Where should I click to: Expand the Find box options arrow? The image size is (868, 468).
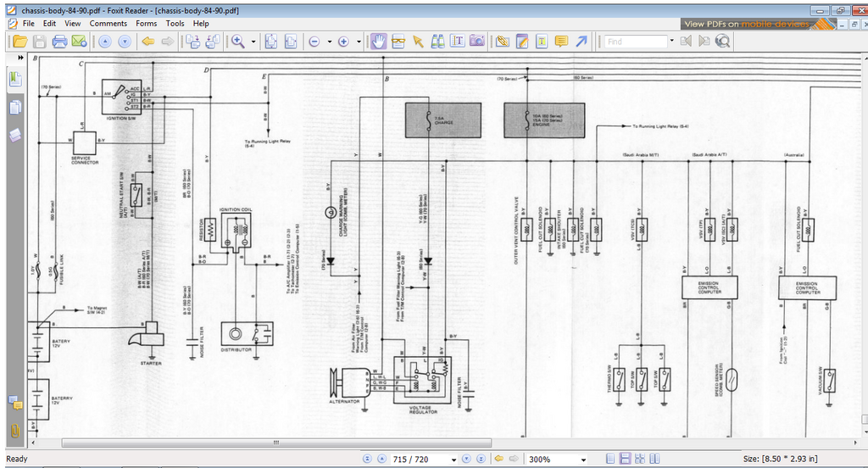(672, 41)
